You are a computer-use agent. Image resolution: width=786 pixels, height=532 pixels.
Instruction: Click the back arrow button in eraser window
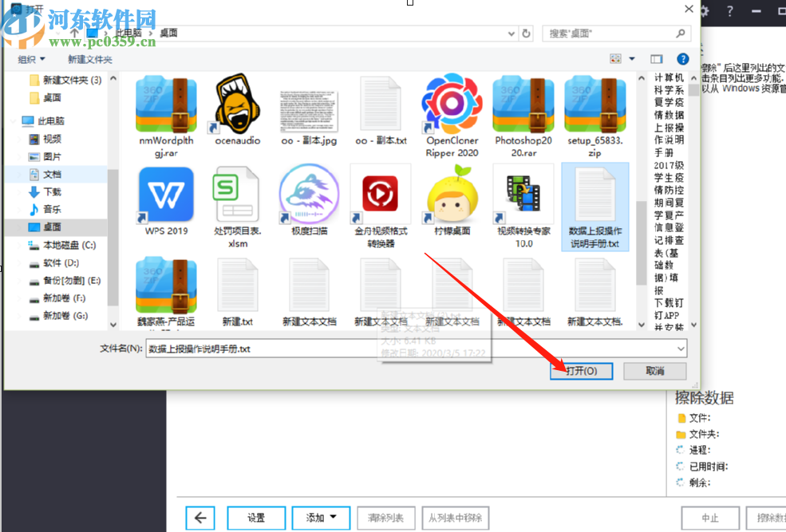pos(200,518)
